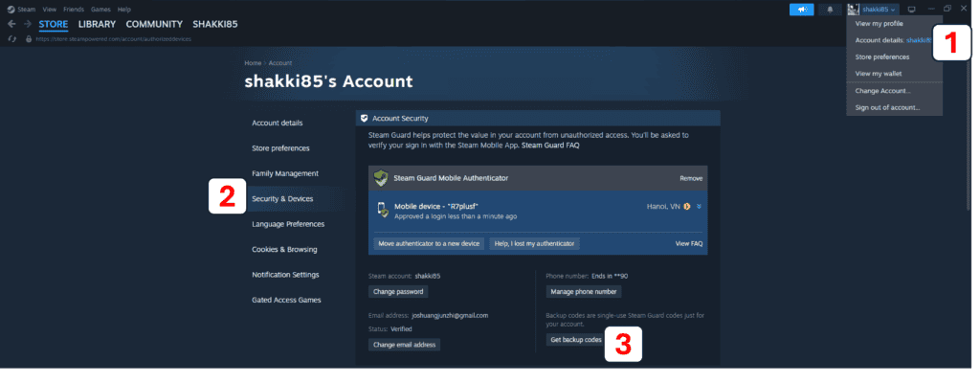Open Security & Devices in sidebar
The height and width of the screenshot is (383, 980).
tap(281, 198)
